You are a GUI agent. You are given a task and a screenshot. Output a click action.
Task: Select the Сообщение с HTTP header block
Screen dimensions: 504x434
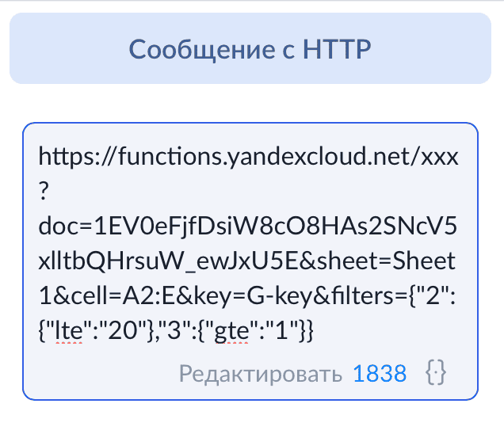[x=250, y=48]
